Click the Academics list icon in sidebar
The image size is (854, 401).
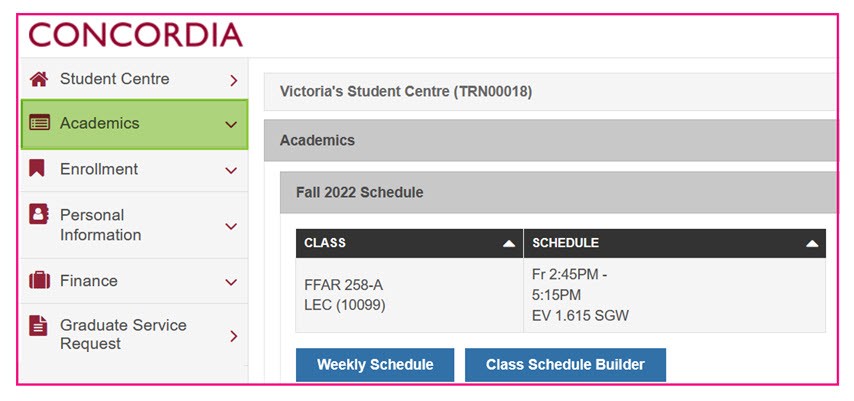click(39, 123)
